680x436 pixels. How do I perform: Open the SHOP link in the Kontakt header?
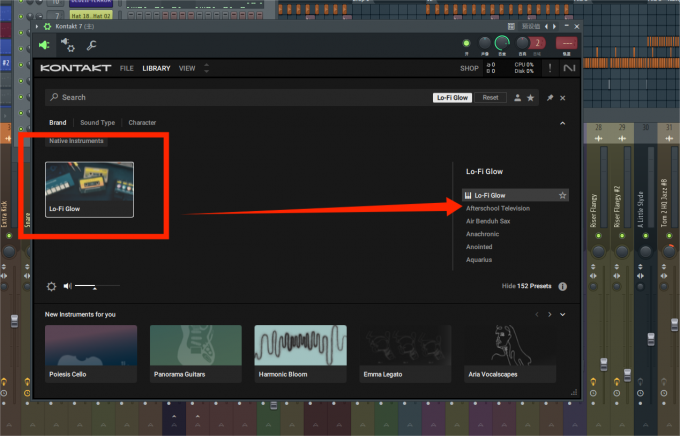coord(469,69)
